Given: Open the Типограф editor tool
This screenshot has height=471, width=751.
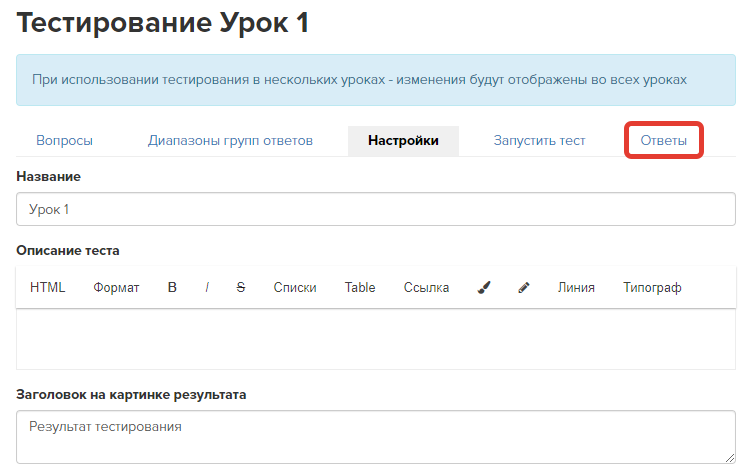Looking at the screenshot, I should [652, 287].
